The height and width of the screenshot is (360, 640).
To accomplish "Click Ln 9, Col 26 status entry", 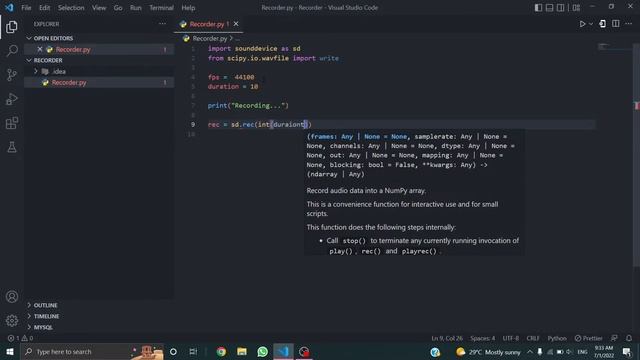I will coord(447,338).
